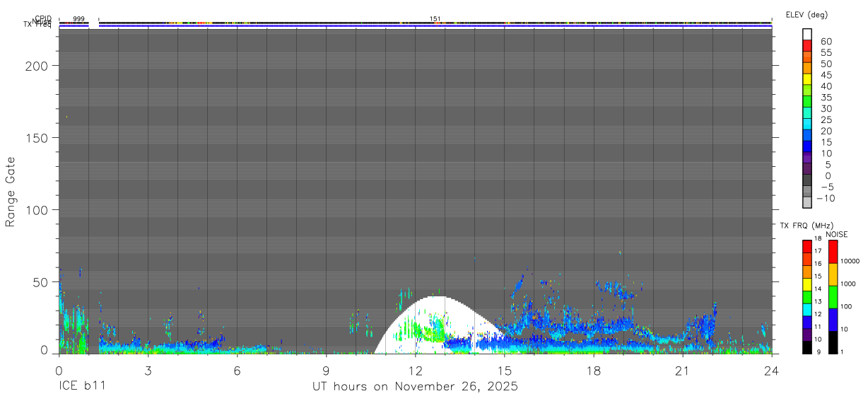Click the '35' ELEV scale value

(827, 98)
